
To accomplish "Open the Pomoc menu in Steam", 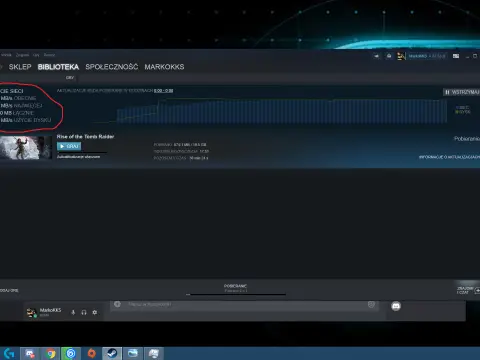I will pyautogui.click(x=49, y=55).
